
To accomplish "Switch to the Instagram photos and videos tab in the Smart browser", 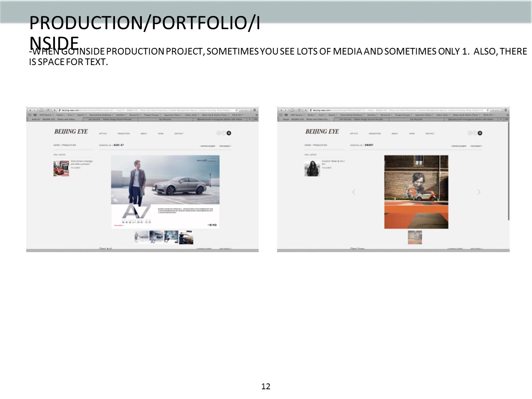I will click(471, 119).
